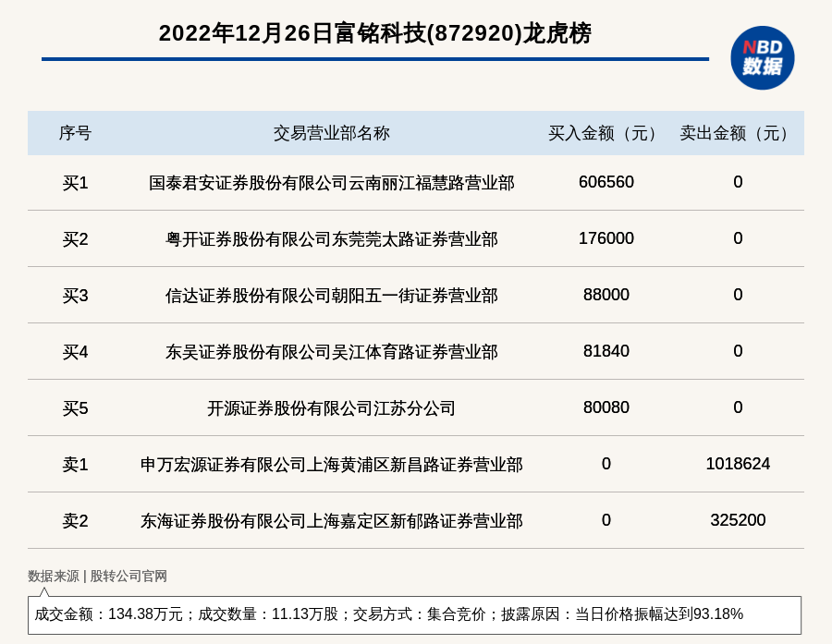Click 东吴证券 吴江体育路证券营业部 entry
The width and height of the screenshot is (832, 644).
point(331,352)
